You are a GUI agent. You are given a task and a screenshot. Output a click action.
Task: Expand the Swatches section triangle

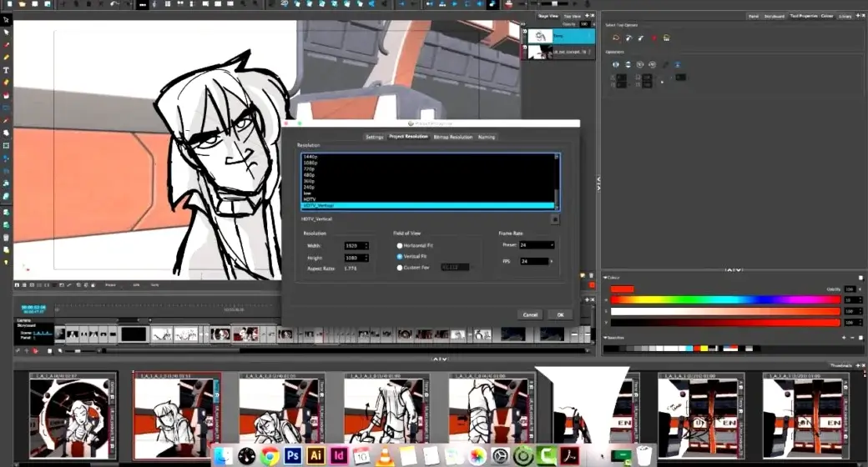click(x=606, y=337)
